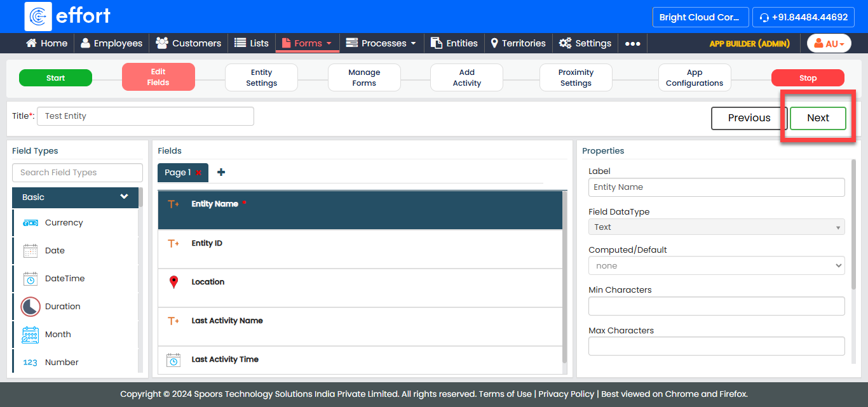Close Page 1 using red X
The width and height of the screenshot is (868, 407).
coord(199,173)
